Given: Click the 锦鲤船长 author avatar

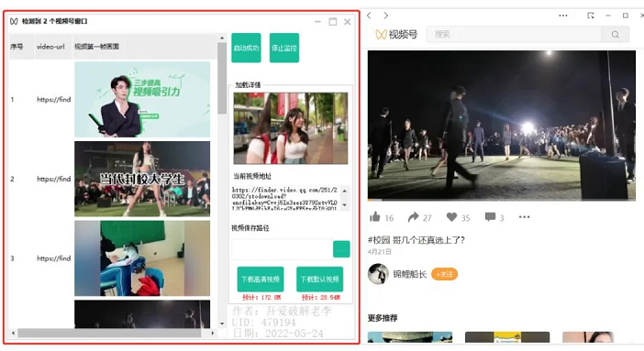Looking at the screenshot, I should (378, 274).
